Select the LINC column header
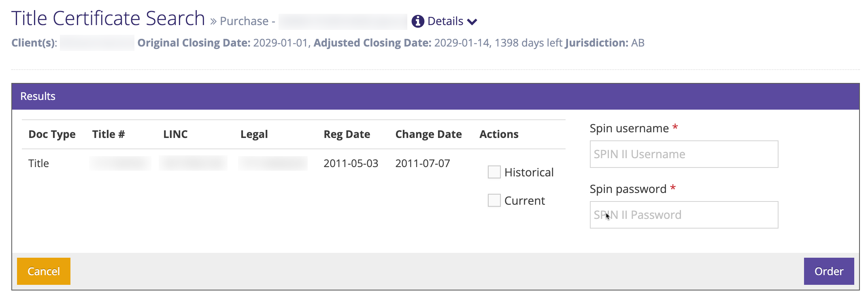Image resolution: width=868 pixels, height=301 pixels. 175,134
